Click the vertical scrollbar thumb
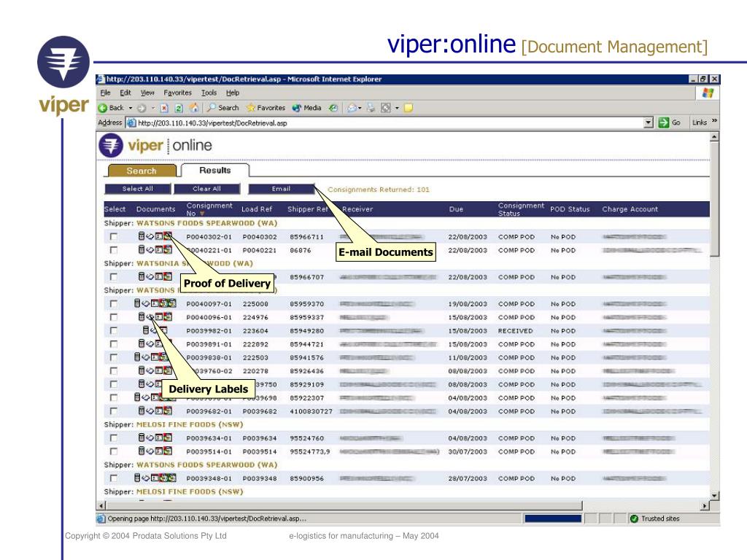Image resolution: width=747 pixels, height=560 pixels. 714,198
